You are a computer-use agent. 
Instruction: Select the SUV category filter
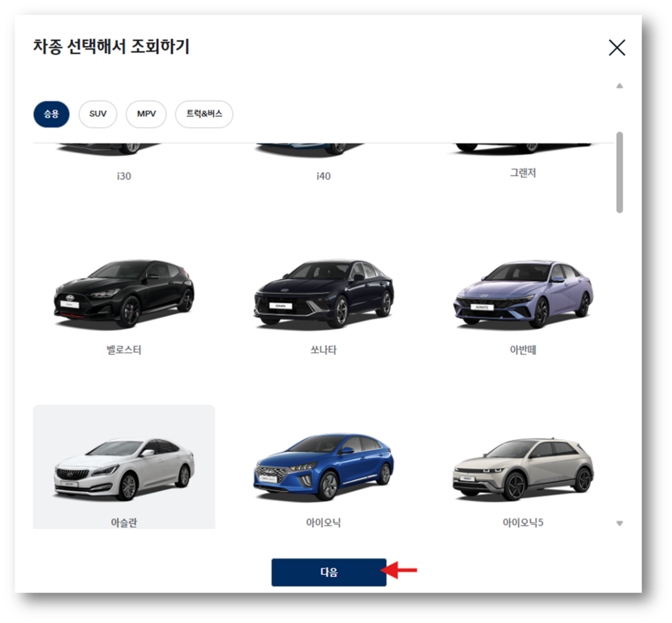point(97,114)
